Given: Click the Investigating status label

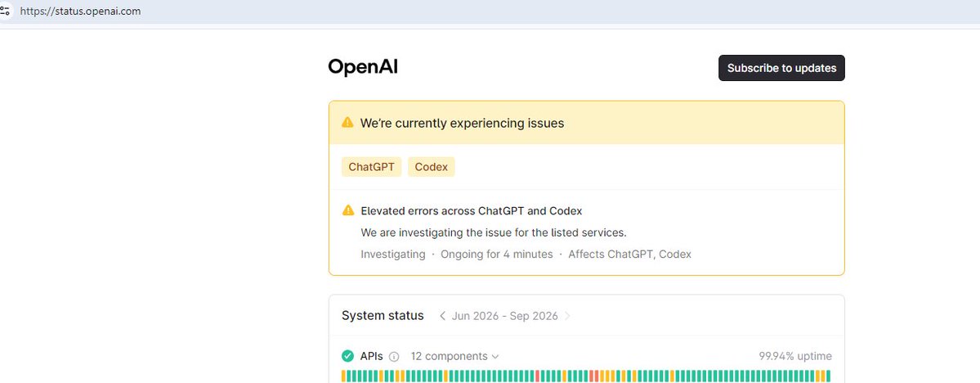Looking at the screenshot, I should point(392,254).
